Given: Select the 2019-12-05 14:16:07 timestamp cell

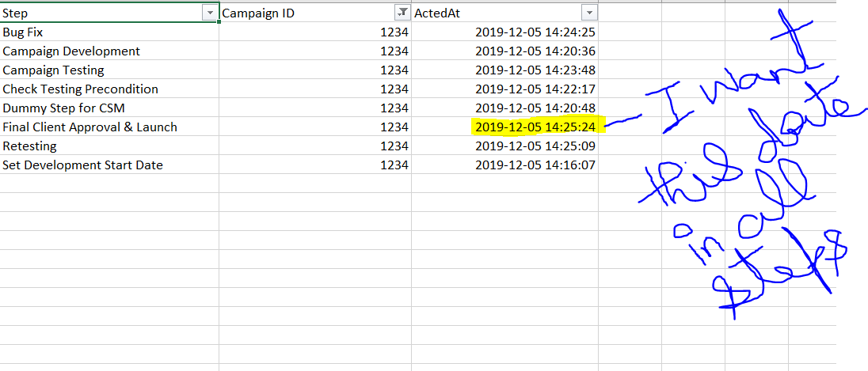Looking at the screenshot, I should [504, 165].
